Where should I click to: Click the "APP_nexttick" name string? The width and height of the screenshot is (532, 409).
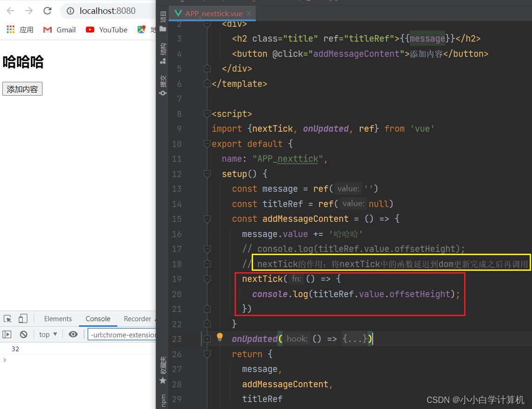(288, 159)
